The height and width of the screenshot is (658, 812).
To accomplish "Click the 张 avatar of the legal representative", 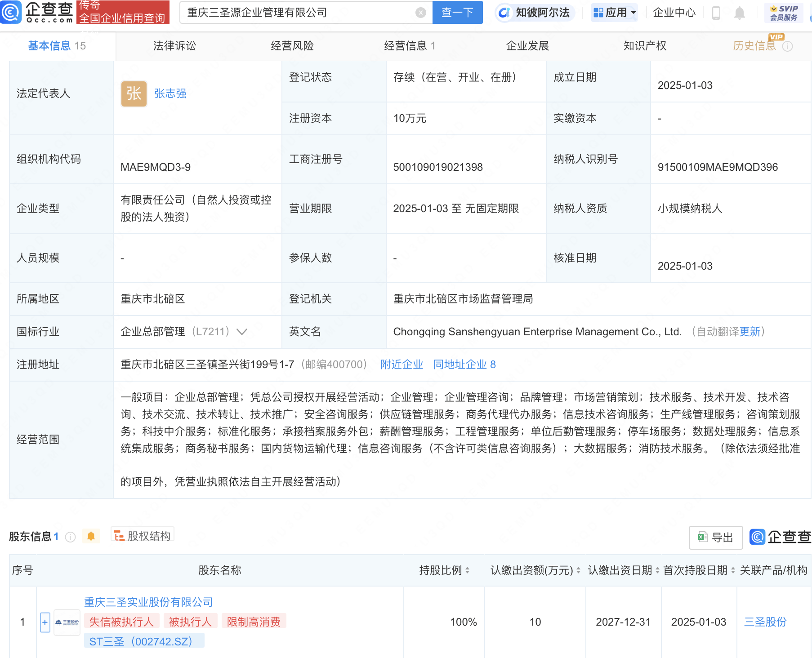I will tap(134, 93).
